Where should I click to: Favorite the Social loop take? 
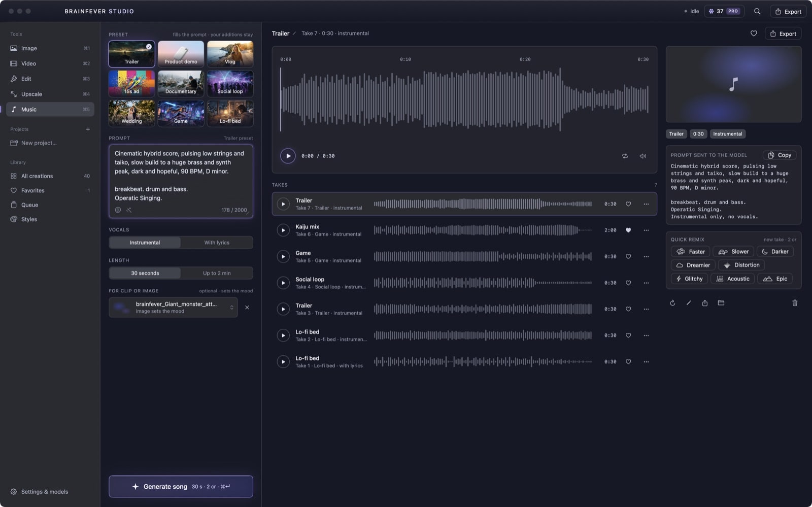628,283
